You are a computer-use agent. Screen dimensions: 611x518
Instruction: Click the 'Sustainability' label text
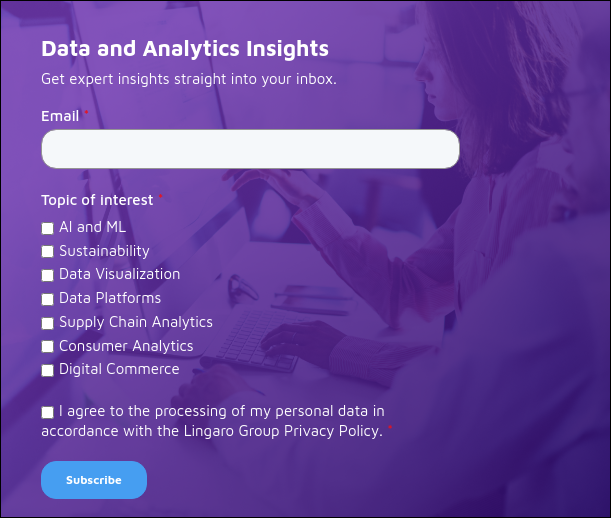coord(104,251)
